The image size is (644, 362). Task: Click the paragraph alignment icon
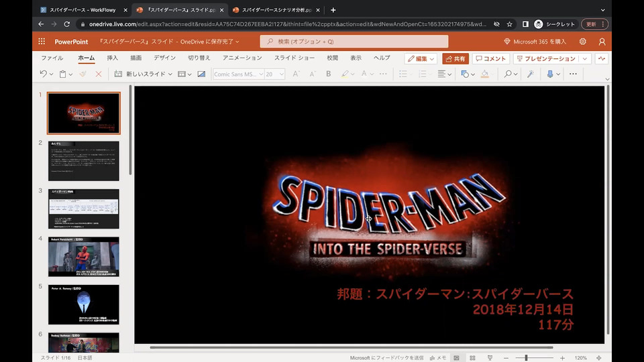pos(441,74)
